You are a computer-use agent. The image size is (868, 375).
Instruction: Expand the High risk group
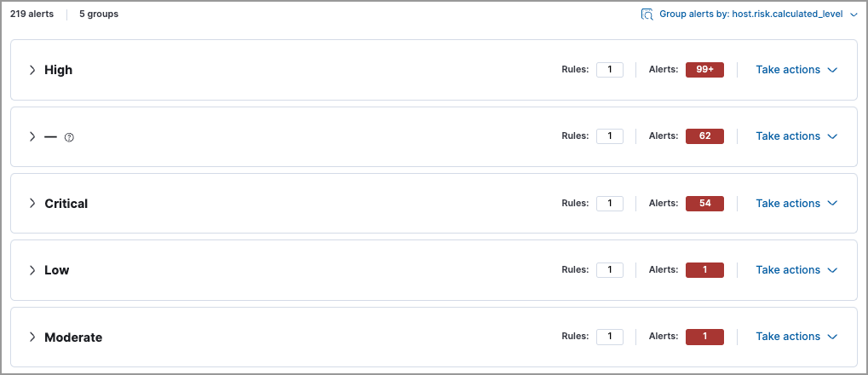tap(32, 70)
